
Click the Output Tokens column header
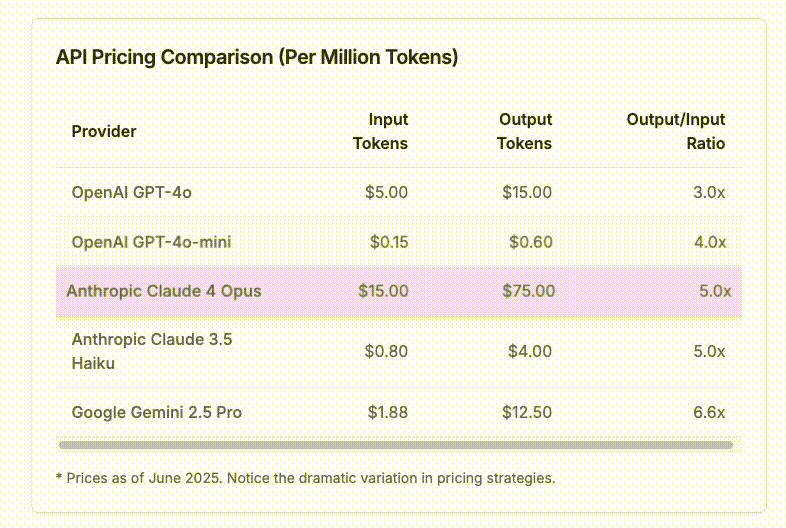pos(524,131)
